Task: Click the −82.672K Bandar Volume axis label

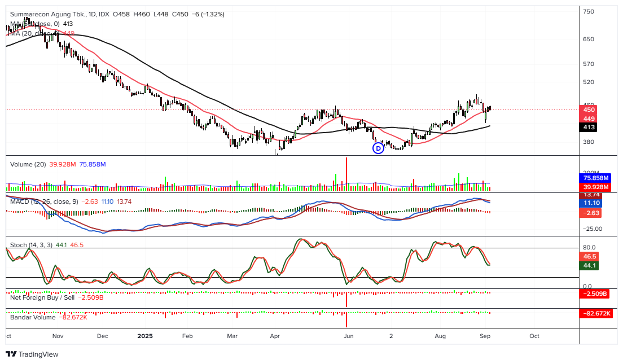Action: tap(596, 313)
